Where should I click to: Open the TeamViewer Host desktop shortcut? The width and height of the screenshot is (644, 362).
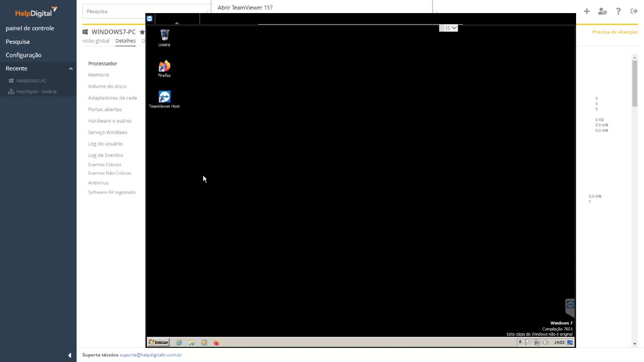click(165, 100)
